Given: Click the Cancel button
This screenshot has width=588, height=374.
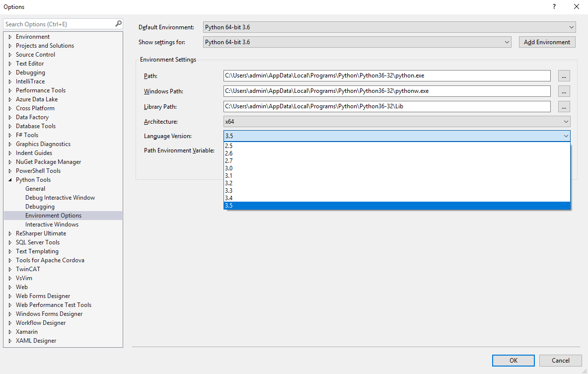Looking at the screenshot, I should tap(560, 361).
